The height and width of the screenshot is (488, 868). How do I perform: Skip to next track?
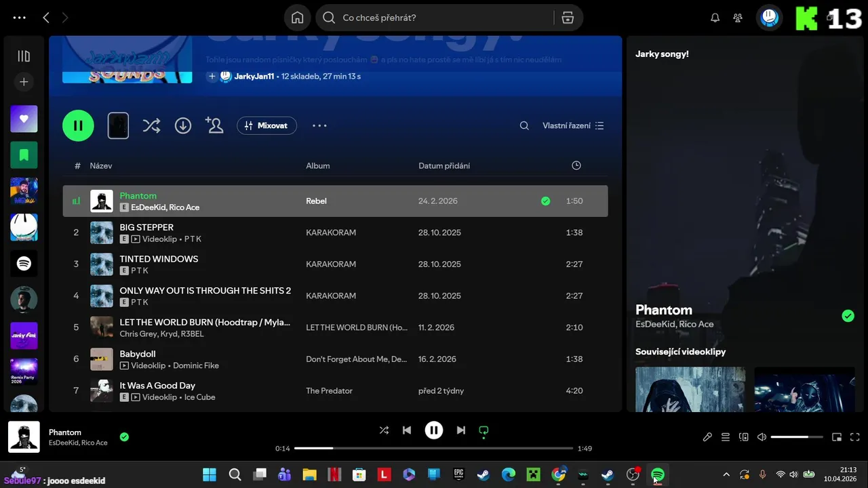(461, 430)
